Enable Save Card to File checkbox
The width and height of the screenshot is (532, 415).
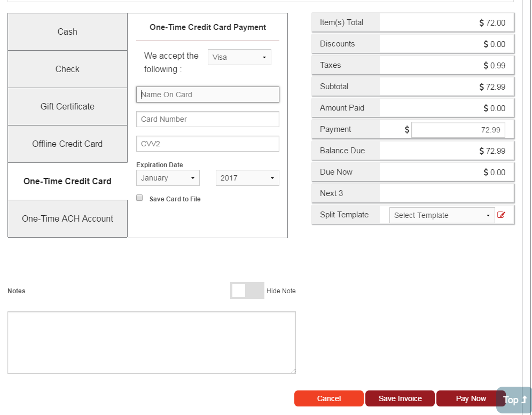[x=140, y=198]
